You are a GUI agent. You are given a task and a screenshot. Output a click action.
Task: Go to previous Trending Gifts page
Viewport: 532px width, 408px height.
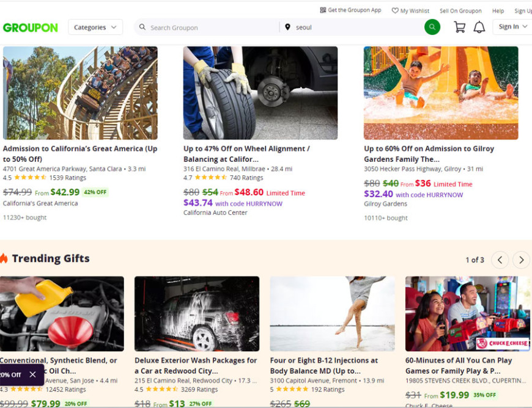500,260
